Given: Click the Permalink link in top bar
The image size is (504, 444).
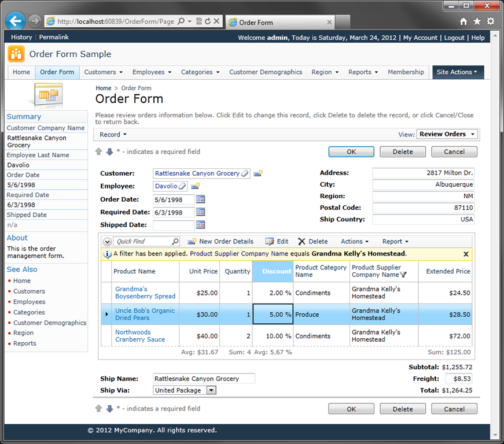Looking at the screenshot, I should click(x=54, y=37).
